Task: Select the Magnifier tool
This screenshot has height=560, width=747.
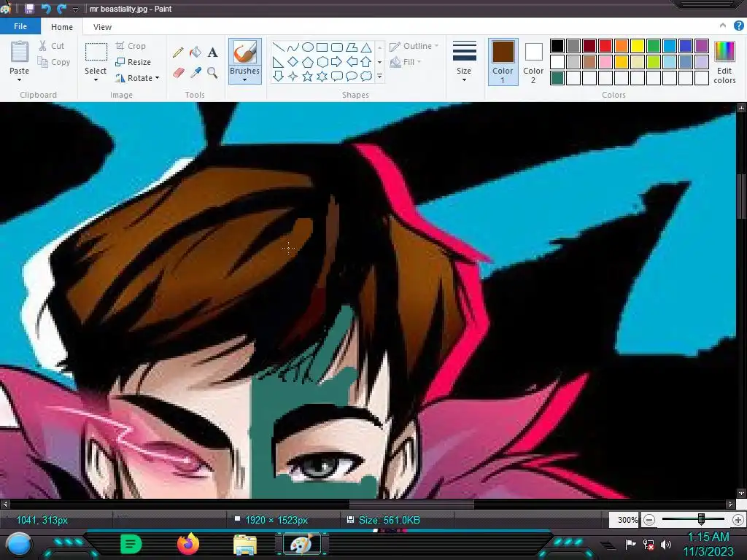Action: pyautogui.click(x=212, y=72)
